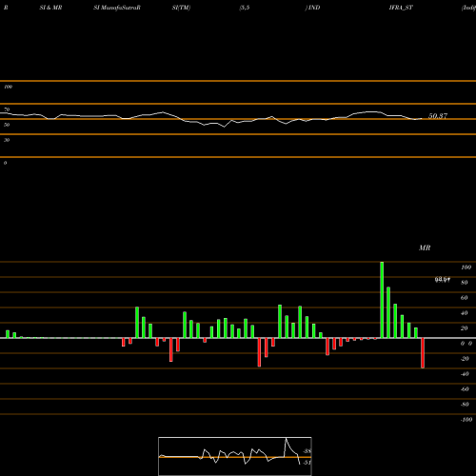Click the 100 label on the RSI axis

click(8, 87)
